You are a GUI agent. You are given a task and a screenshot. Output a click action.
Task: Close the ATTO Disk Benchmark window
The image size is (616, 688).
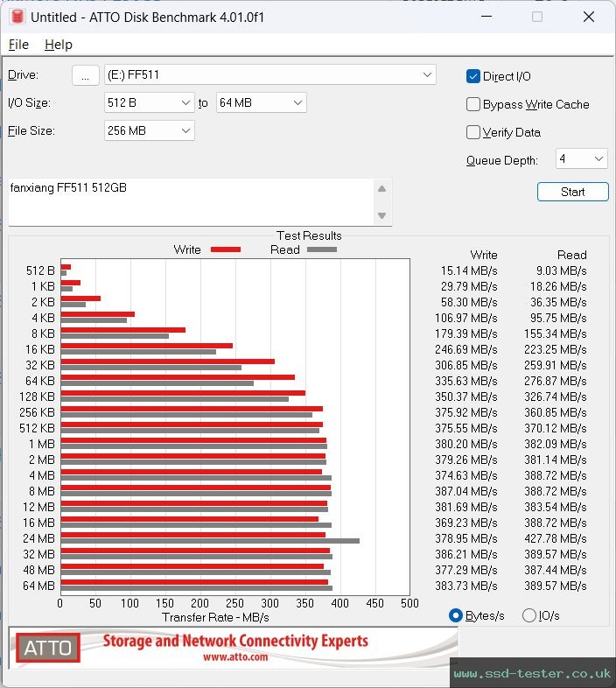(589, 17)
